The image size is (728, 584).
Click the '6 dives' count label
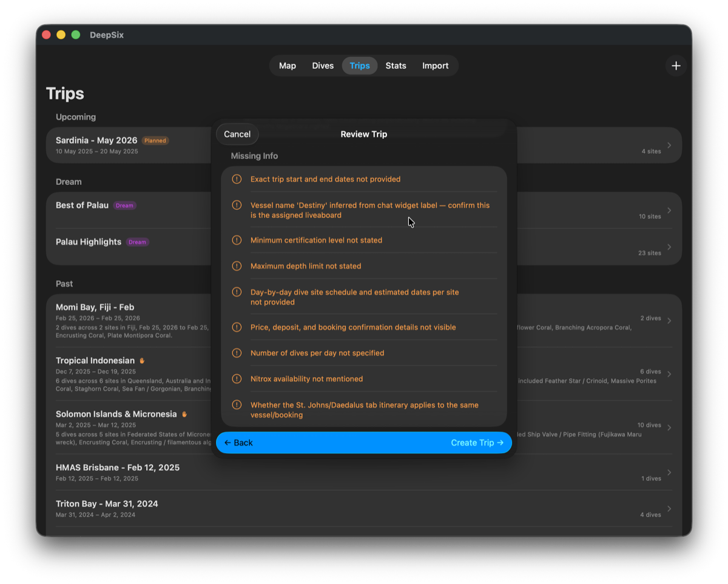click(650, 371)
